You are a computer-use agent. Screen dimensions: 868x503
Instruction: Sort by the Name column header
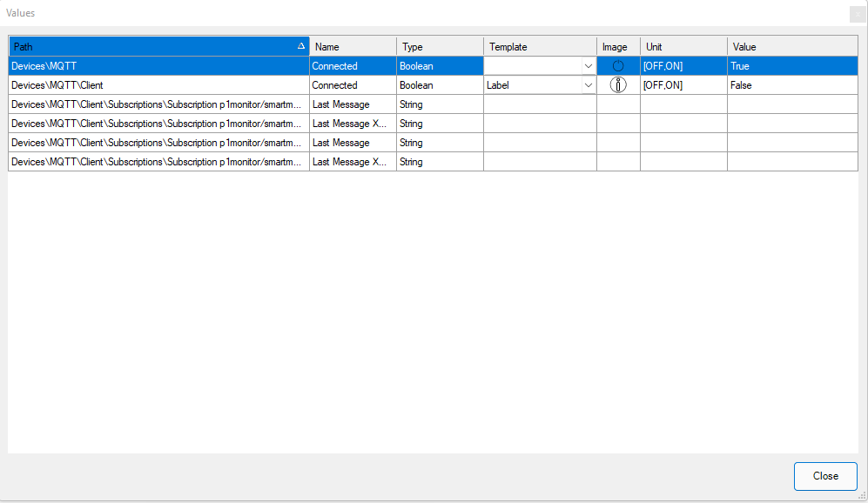[353, 47]
